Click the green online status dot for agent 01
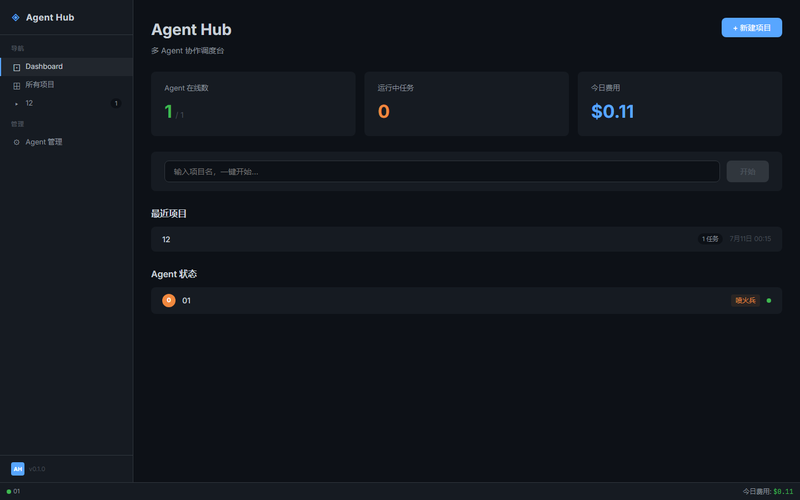 coord(769,301)
